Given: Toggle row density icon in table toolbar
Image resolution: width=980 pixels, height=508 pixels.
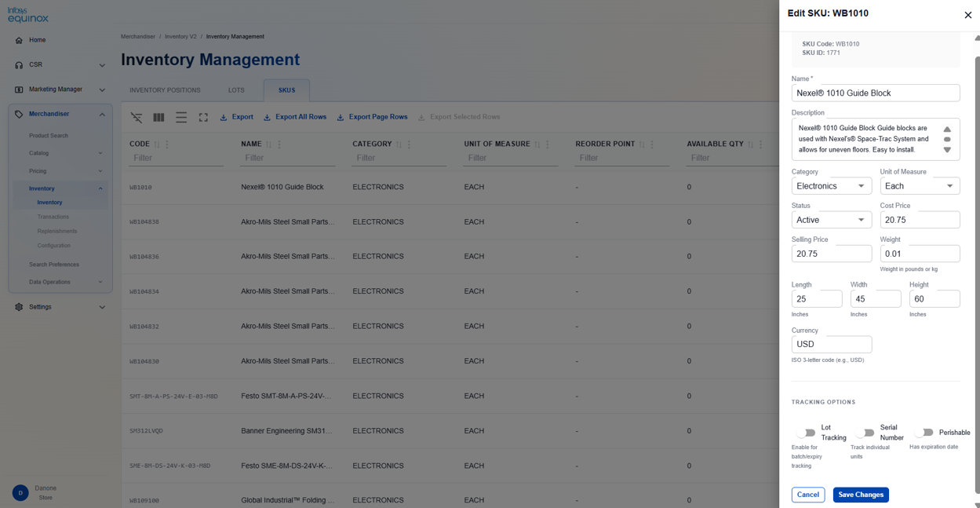Looking at the screenshot, I should [x=181, y=117].
